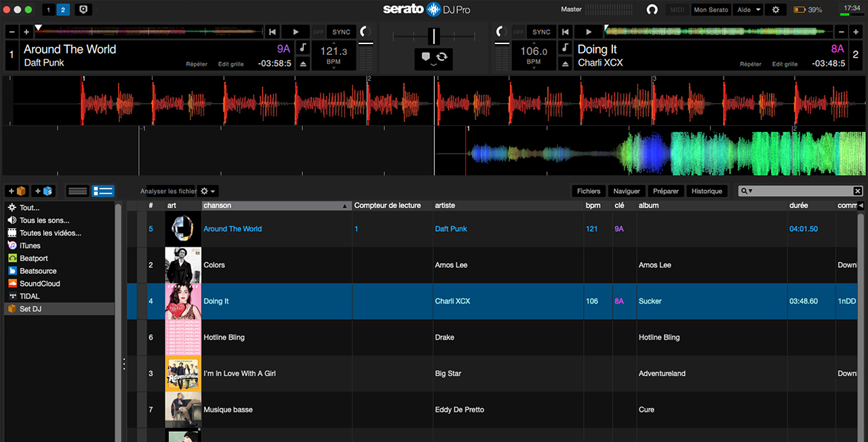Decrease deck 2 BPM with down arrow

[x=534, y=67]
